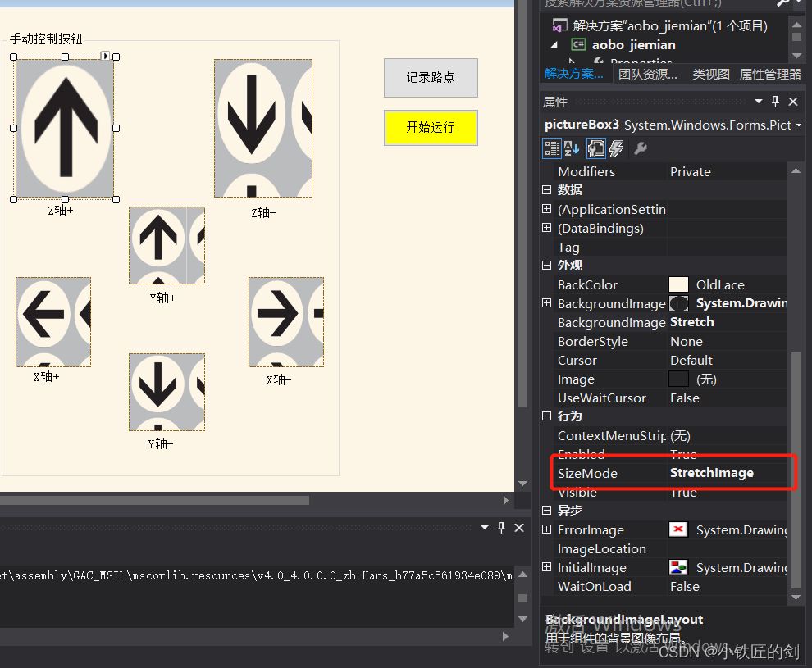
Task: Expand the InitialImage property
Action: 546,567
